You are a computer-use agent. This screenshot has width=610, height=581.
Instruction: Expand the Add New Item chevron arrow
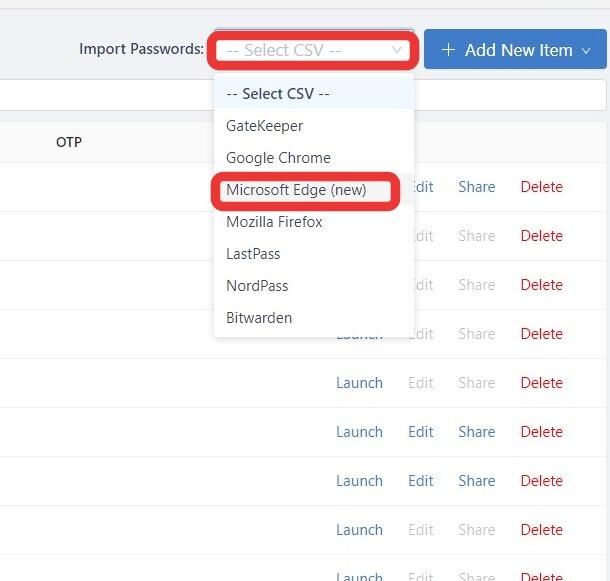coord(586,51)
